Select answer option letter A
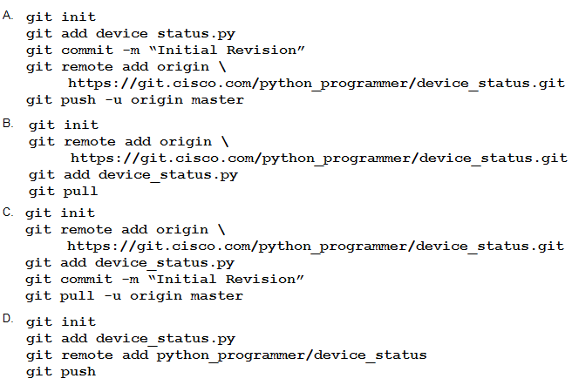Screen dimensions: 572x392 (x=7, y=15)
